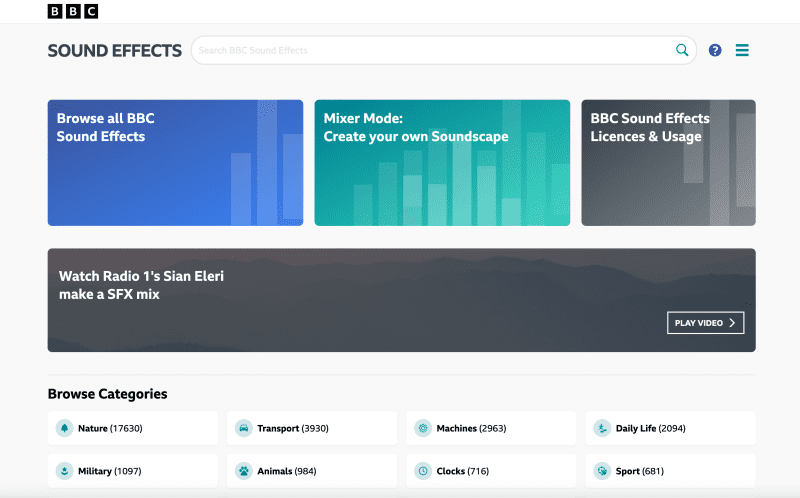Select Clocks (716) category
The height and width of the screenshot is (498, 800).
coord(491,471)
